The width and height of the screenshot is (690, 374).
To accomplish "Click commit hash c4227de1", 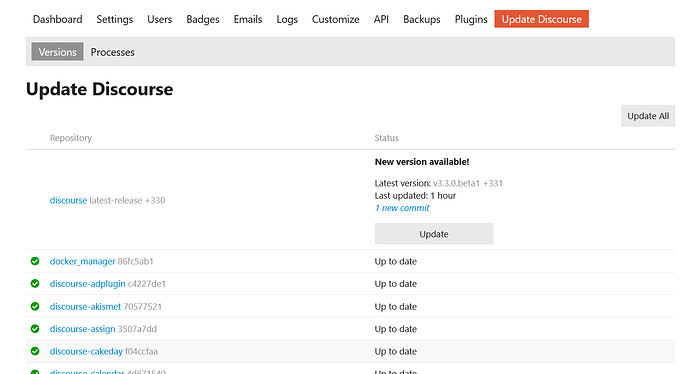I will tap(147, 284).
